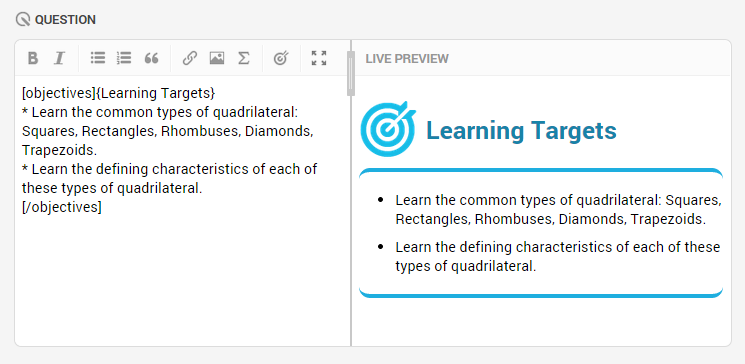
Task: Apply bold formatting with B icon
Action: 32,58
